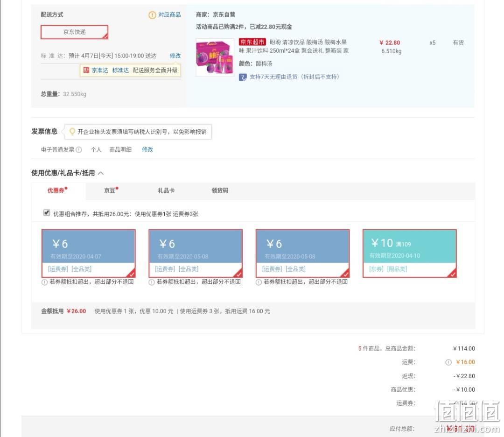Click the 酸梅汤 product thumbnail
The height and width of the screenshot is (437, 504).
[215, 57]
